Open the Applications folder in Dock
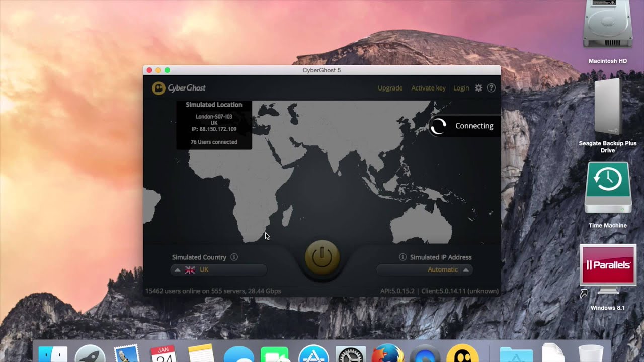The image size is (644, 362). point(516,354)
